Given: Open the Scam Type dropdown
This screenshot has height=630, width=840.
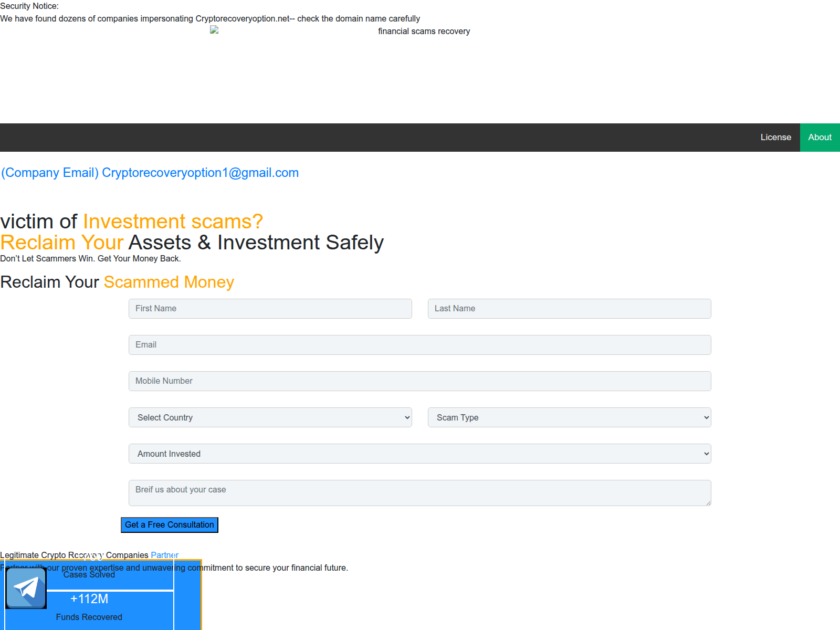Looking at the screenshot, I should (x=569, y=417).
